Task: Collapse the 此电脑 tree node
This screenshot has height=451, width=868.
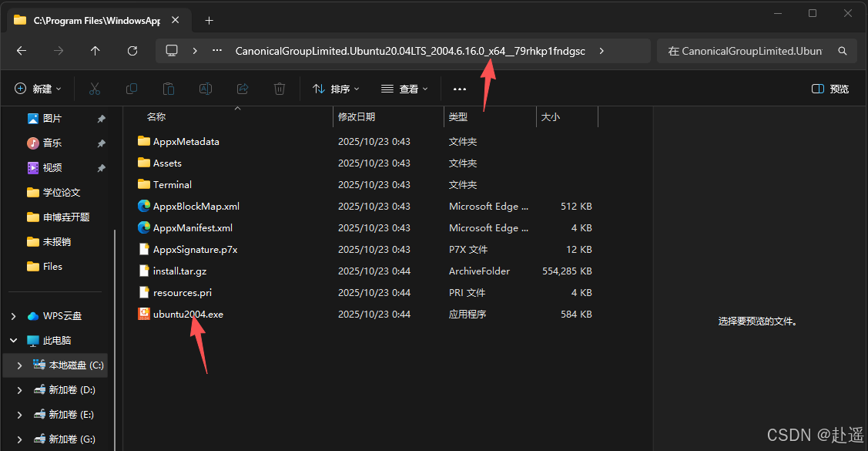Action: tap(13, 341)
